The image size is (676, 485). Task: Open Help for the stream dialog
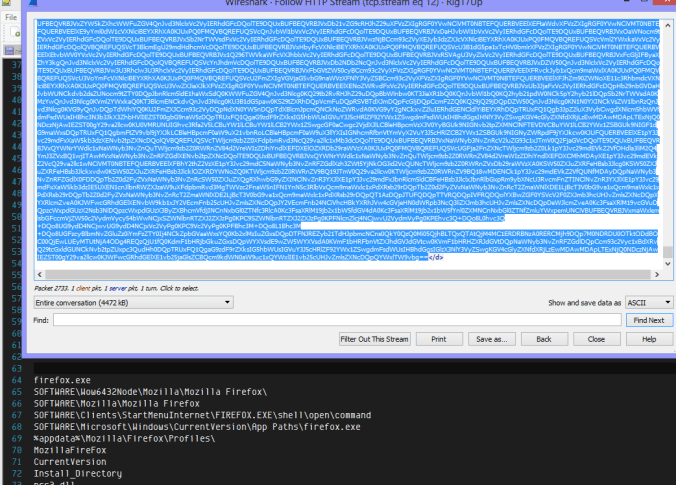tap(648, 340)
